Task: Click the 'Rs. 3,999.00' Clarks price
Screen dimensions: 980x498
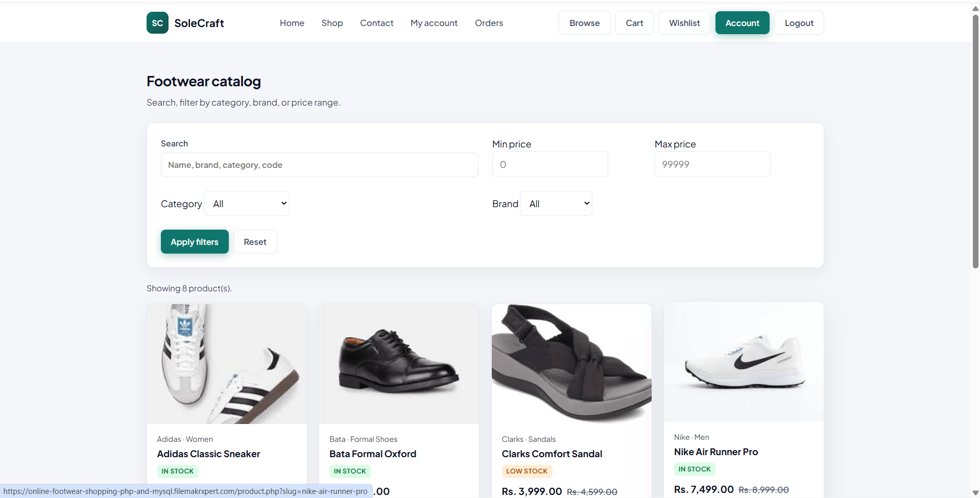Action: tap(532, 491)
